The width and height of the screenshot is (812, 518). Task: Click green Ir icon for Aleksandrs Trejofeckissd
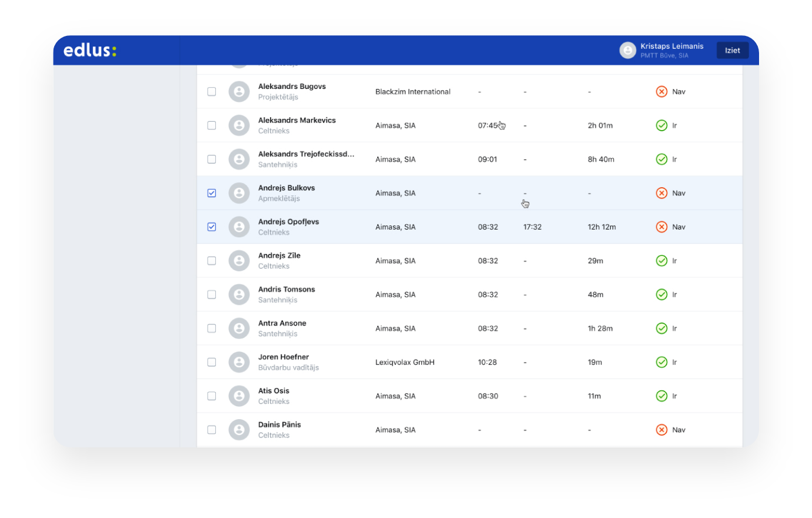(x=661, y=160)
